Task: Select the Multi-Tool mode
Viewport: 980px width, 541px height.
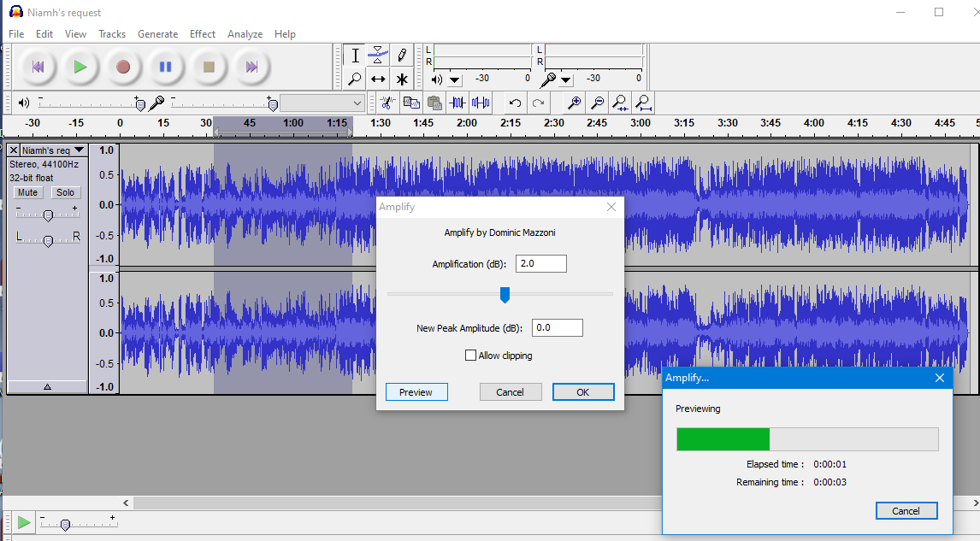Action: [x=400, y=79]
